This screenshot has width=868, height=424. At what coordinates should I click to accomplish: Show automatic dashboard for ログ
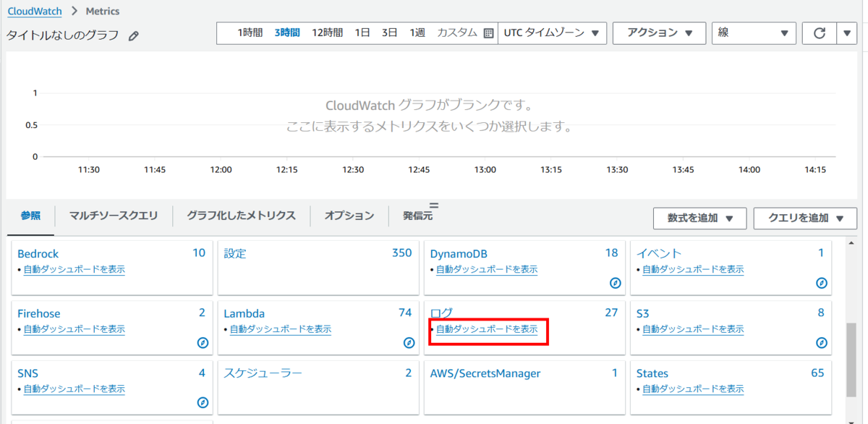pos(487,329)
